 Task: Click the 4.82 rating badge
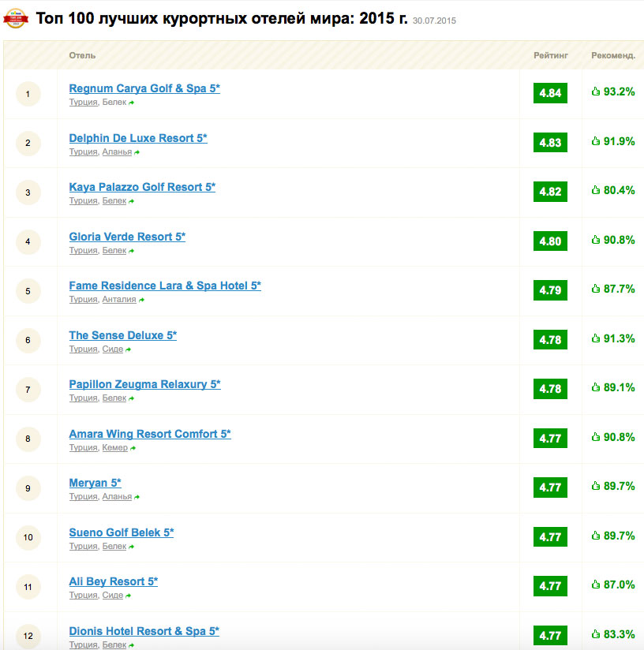550,192
